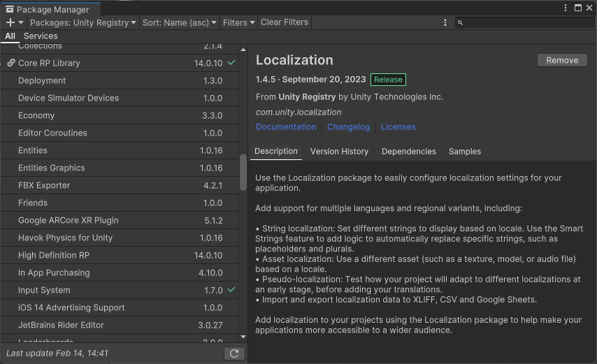Open the window kebab menu at title bar
This screenshot has width=597, height=364.
(566, 8)
